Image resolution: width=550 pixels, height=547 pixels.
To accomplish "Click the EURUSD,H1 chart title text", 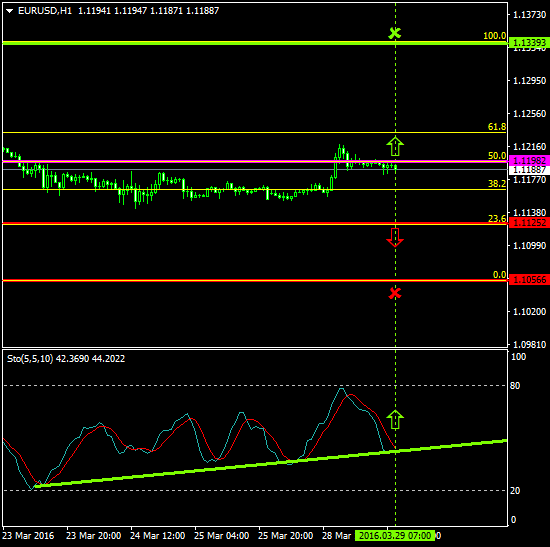I will point(45,11).
